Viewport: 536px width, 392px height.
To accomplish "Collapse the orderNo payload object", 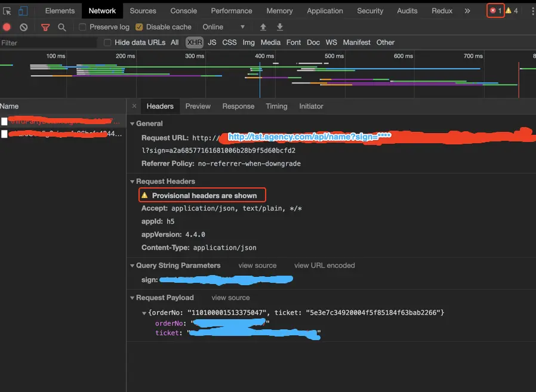I will click(x=144, y=313).
